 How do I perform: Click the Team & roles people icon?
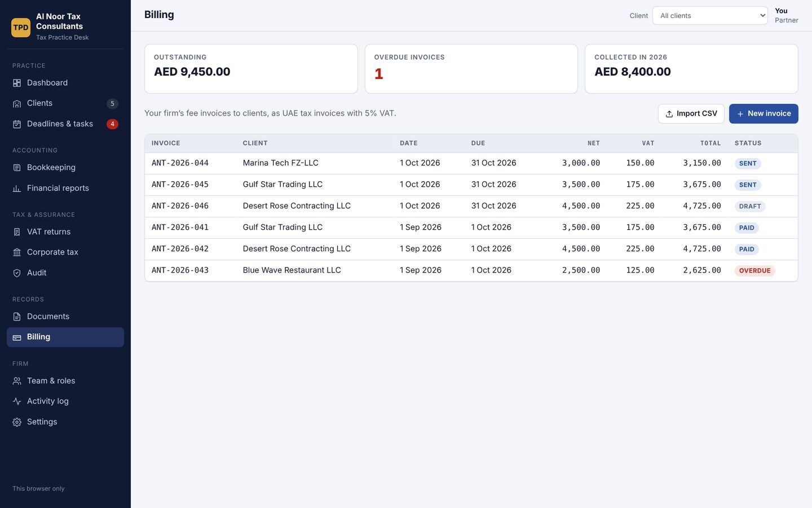pos(17,381)
